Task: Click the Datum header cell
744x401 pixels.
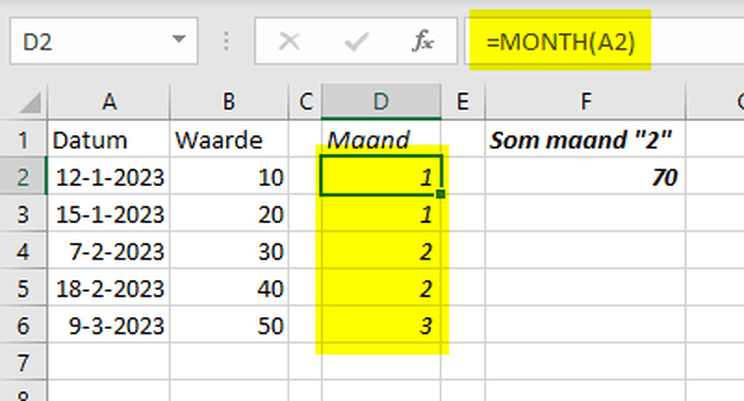Action: click(109, 140)
